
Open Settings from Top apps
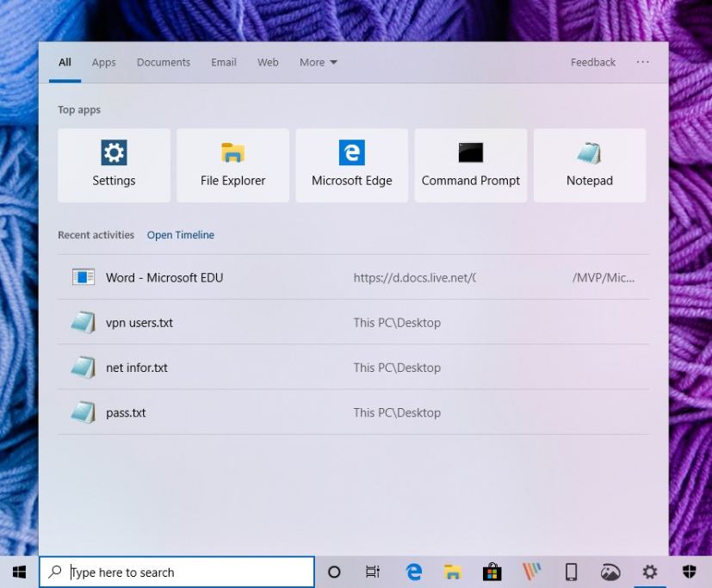(x=114, y=164)
